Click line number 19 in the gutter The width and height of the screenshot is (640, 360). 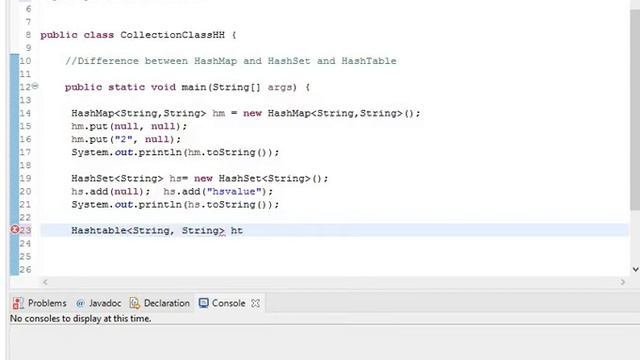pos(25,178)
